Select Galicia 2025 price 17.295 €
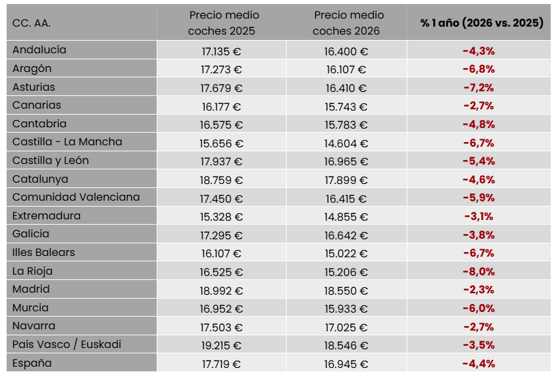This screenshot has width=560, height=384. coord(221,236)
